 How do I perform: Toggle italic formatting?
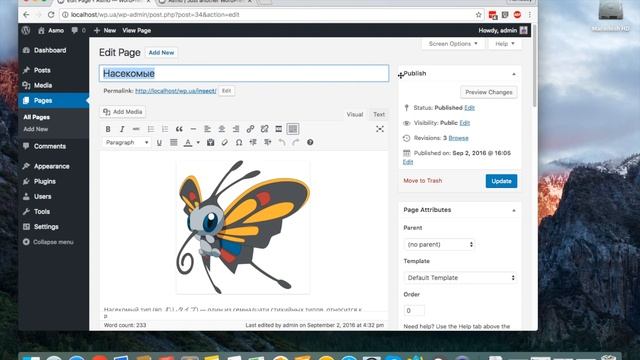[x=122, y=129]
